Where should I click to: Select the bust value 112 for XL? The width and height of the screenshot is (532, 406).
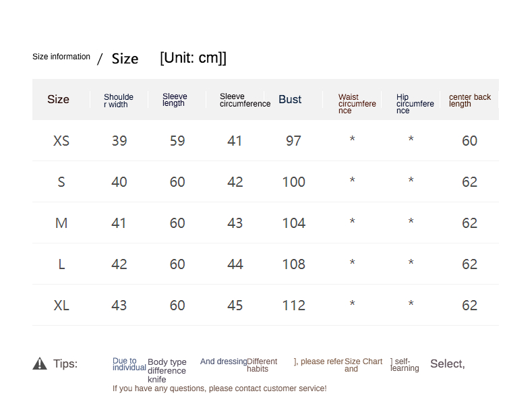pyautogui.click(x=293, y=306)
